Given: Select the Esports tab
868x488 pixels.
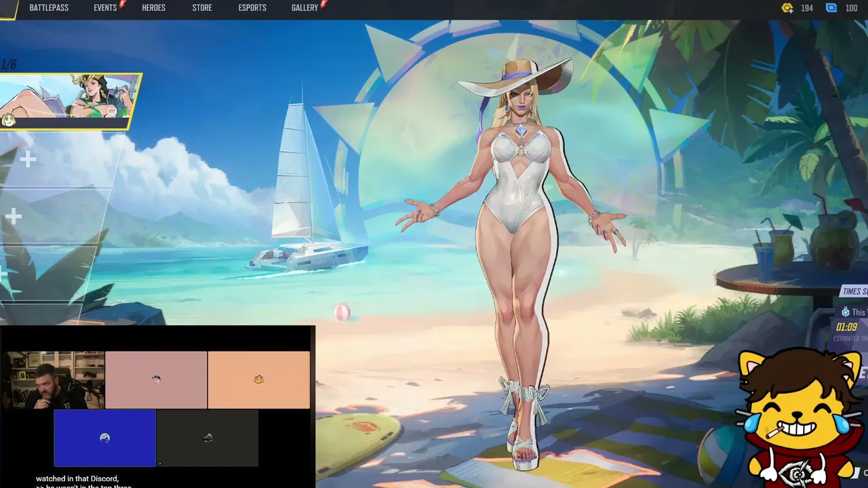Looking at the screenshot, I should pyautogui.click(x=252, y=8).
